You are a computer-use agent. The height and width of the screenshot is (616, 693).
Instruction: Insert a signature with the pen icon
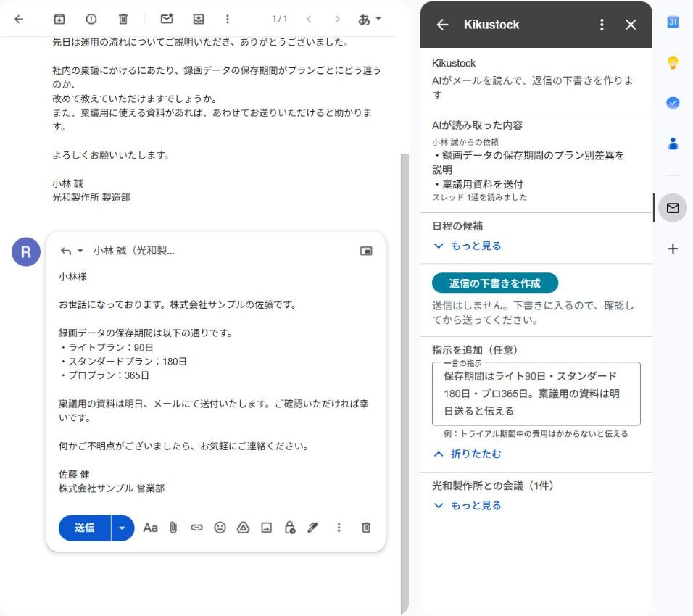point(312,528)
